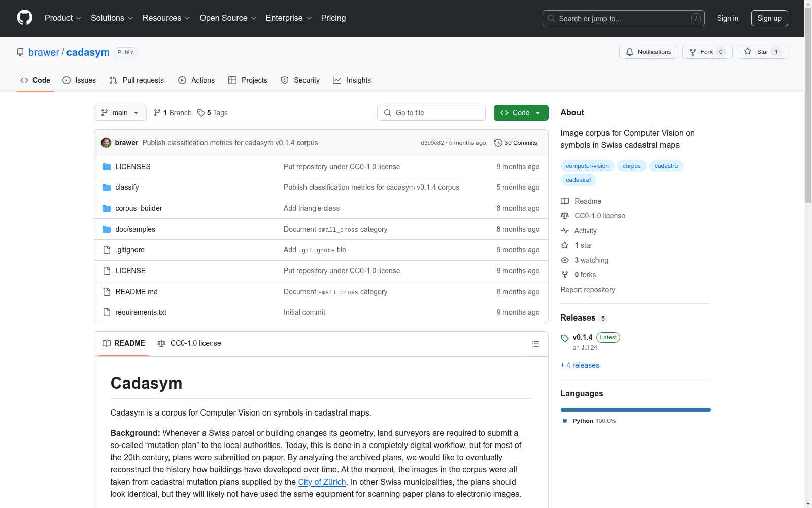Image resolution: width=812 pixels, height=508 pixels.
Task: Switch to the Actions tab
Action: [196, 80]
